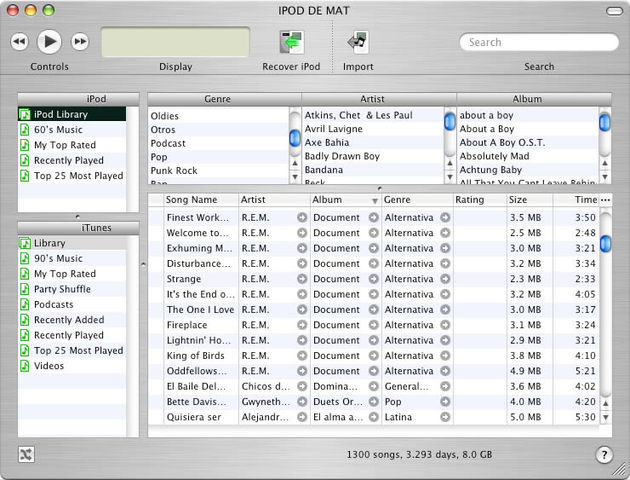Skip ahead with the fast-forward button
The width and height of the screenshot is (630, 480).
80,41
